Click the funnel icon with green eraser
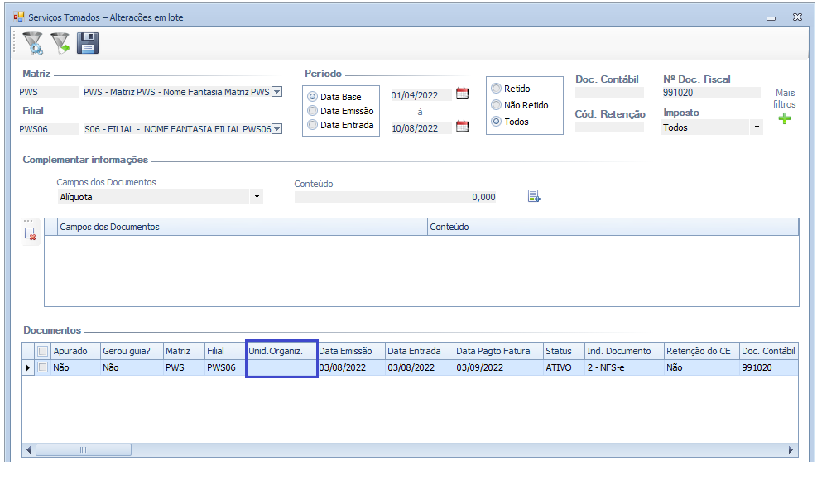Screen dimensions: 817x504 [60, 43]
